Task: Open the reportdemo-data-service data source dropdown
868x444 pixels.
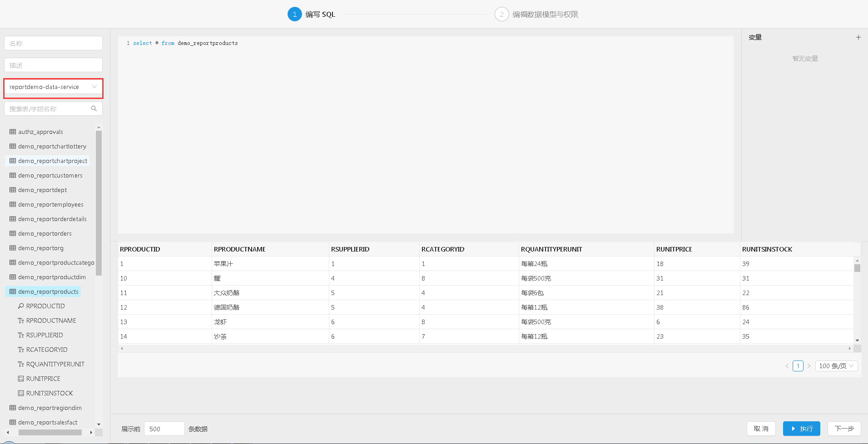Action: 53,87
